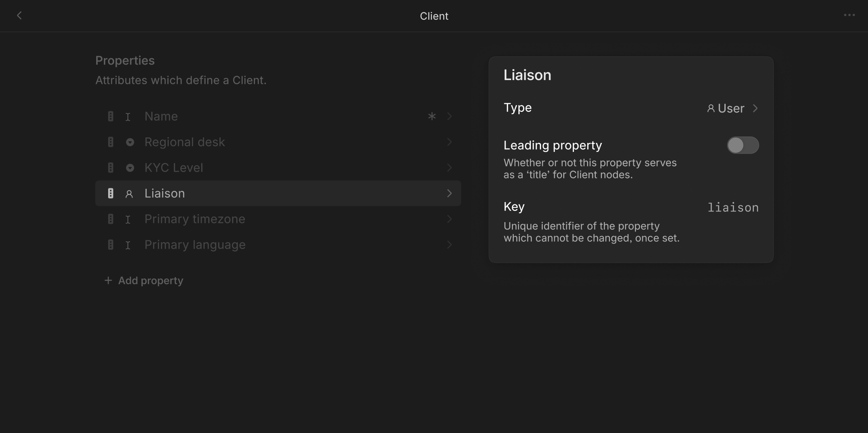The height and width of the screenshot is (433, 868).
Task: Click the user icon next to Liaison
Action: click(x=129, y=194)
